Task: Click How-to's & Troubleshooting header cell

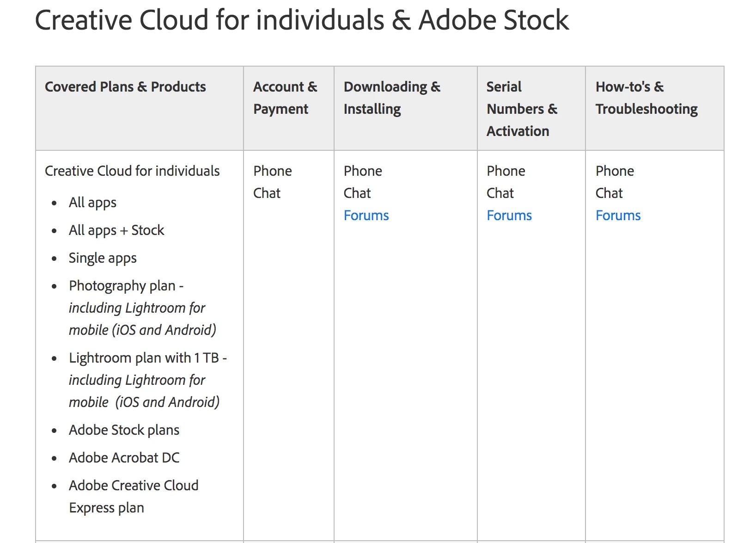Action: tap(646, 98)
